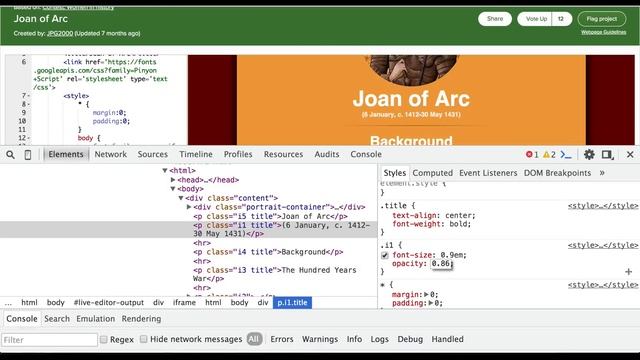
Task: Toggle the device mode phone icon
Action: pos(28,155)
